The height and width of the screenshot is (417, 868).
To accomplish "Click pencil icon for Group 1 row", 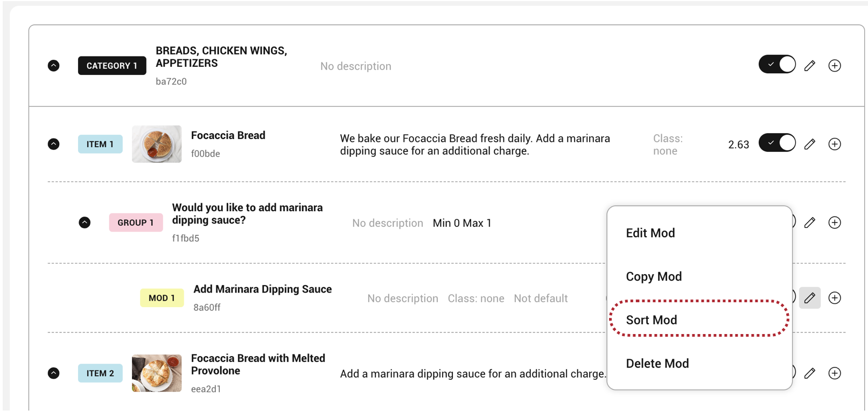I will coord(809,223).
